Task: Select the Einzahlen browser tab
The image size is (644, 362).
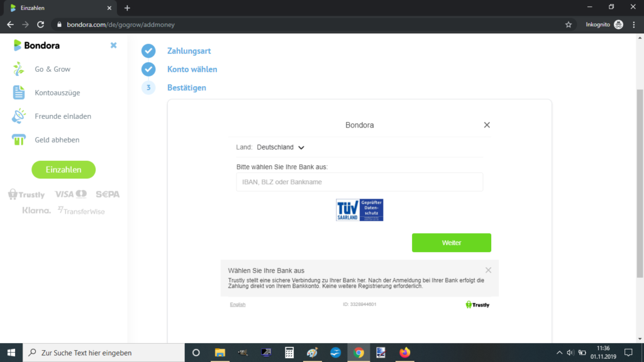Action: (x=61, y=8)
